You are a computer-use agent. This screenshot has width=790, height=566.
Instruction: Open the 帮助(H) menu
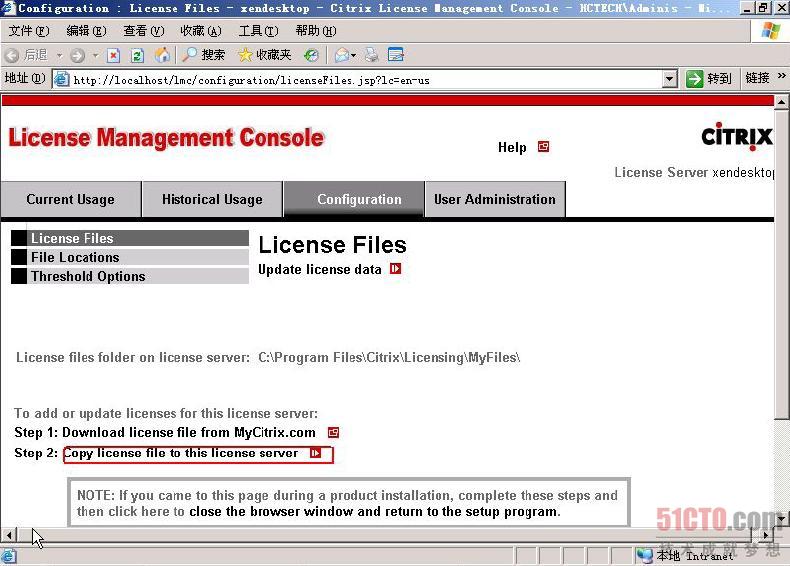[316, 31]
